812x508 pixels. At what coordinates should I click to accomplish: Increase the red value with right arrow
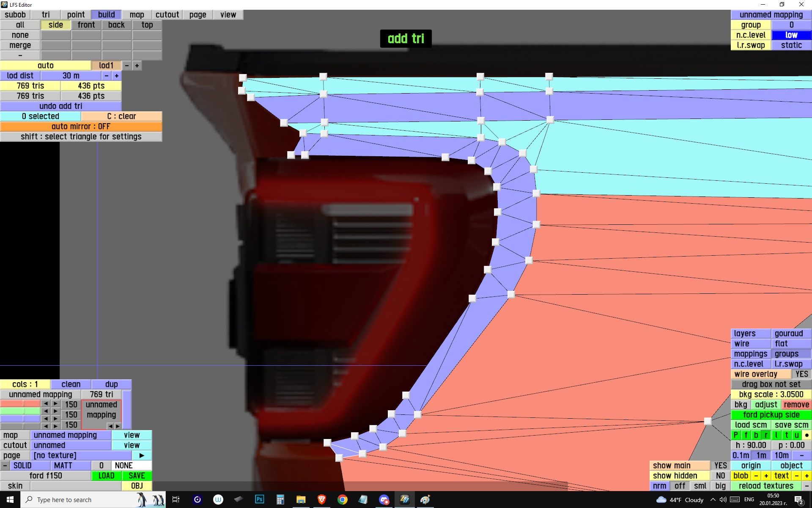(x=55, y=404)
